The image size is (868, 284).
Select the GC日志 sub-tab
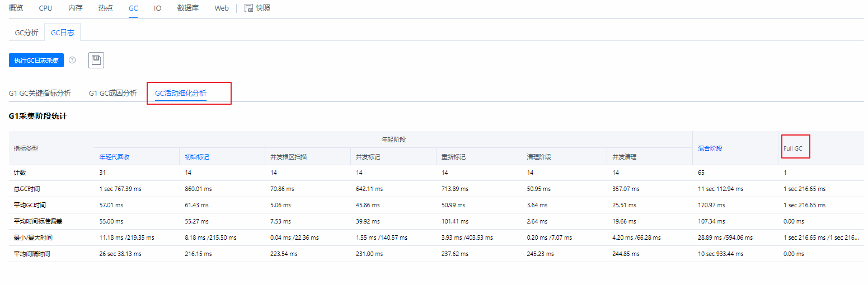click(x=62, y=32)
